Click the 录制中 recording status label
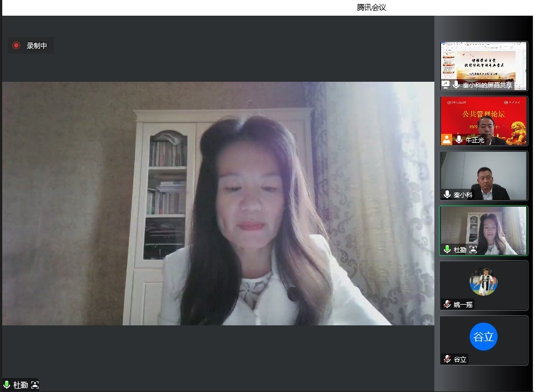The width and height of the screenshot is (534, 392). tap(37, 46)
